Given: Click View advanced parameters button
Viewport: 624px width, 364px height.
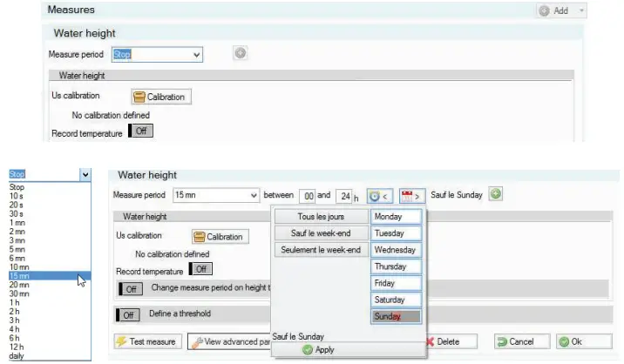Looking at the screenshot, I should tap(229, 341).
